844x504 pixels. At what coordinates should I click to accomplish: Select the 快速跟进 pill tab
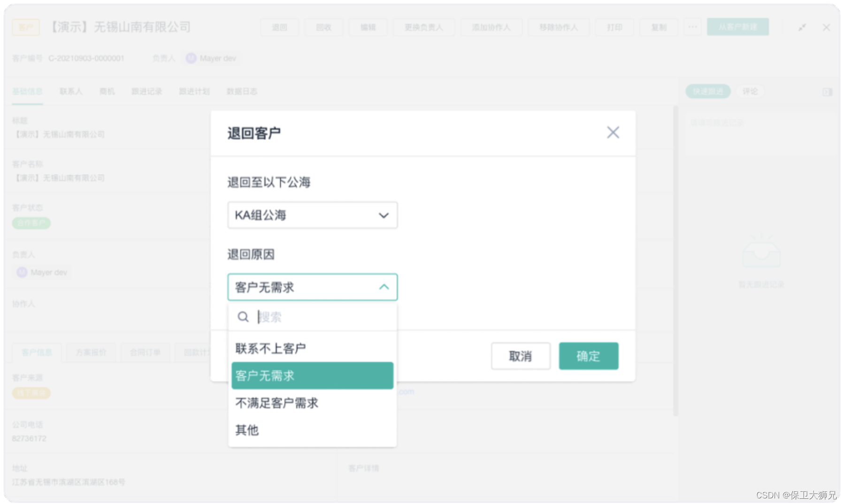point(708,91)
